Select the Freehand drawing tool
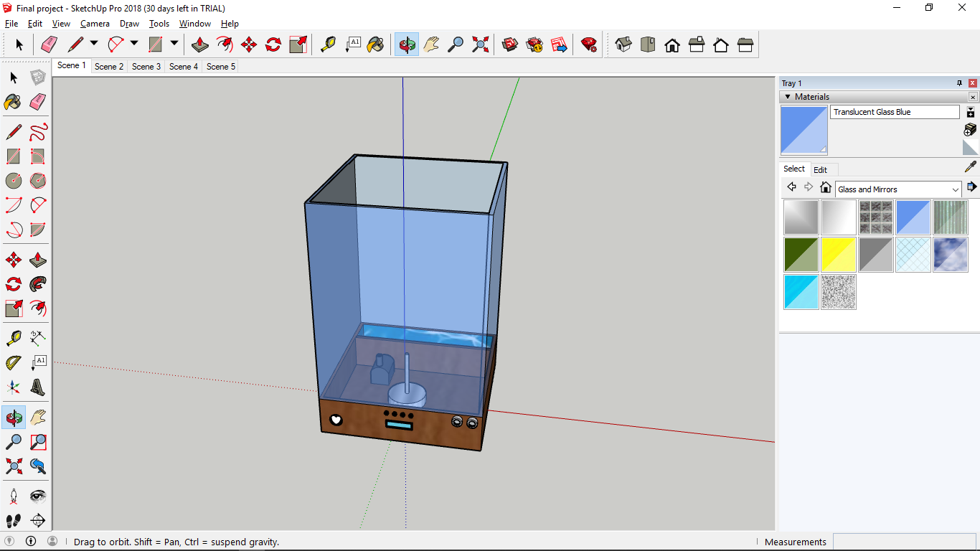This screenshot has height=551, width=980. click(38, 132)
